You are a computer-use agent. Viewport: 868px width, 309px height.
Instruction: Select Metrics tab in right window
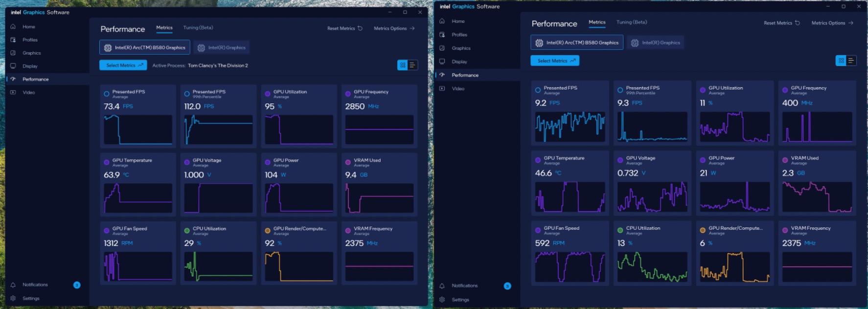click(597, 23)
